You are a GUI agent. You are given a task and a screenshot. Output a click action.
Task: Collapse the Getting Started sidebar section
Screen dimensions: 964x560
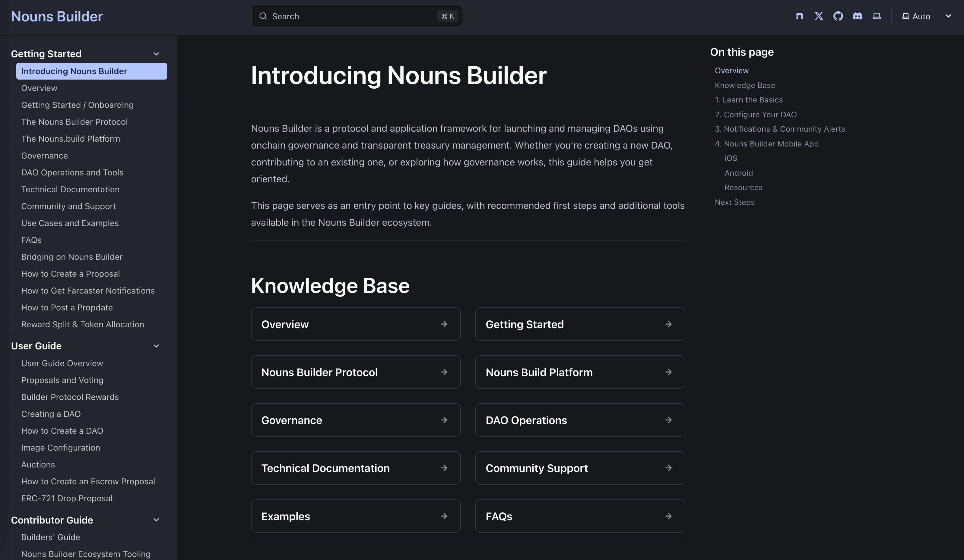pyautogui.click(x=156, y=54)
